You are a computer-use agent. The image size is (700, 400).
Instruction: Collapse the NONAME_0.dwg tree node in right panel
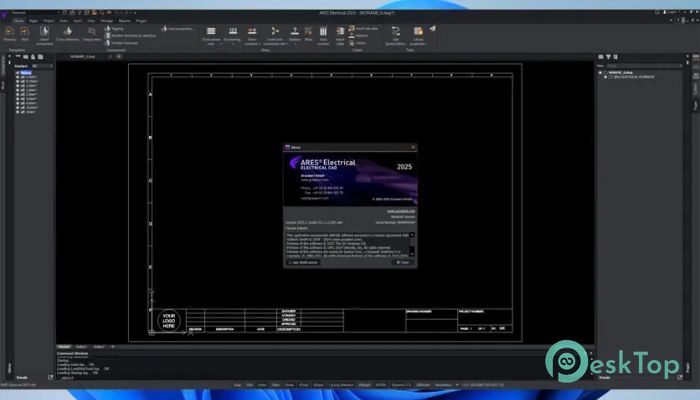(600, 72)
